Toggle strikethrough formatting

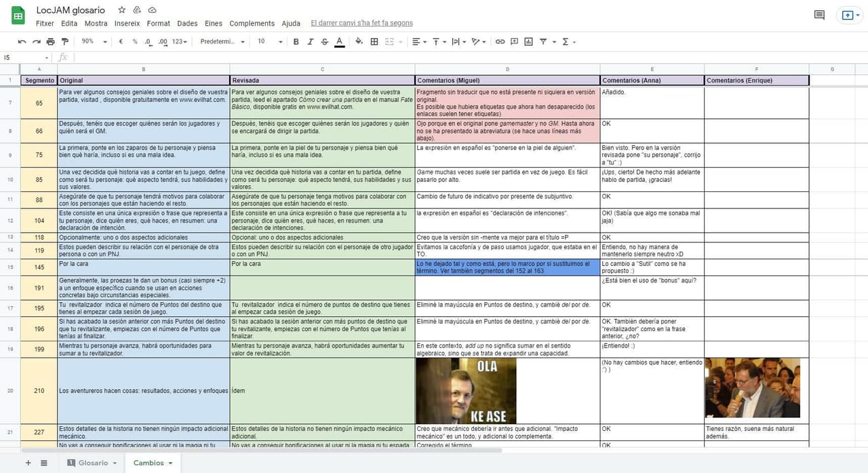(324, 41)
